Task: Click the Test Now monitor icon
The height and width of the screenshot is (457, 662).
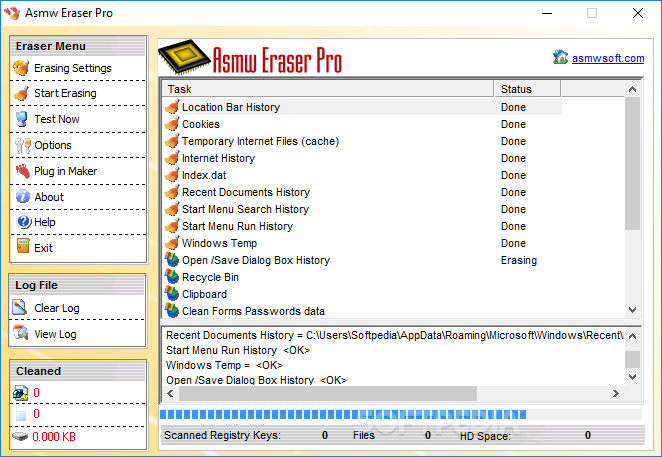Action: pos(22,119)
